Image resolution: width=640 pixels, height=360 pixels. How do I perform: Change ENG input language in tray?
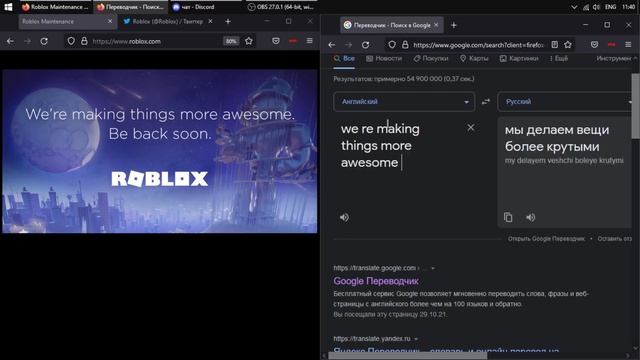pos(610,7)
